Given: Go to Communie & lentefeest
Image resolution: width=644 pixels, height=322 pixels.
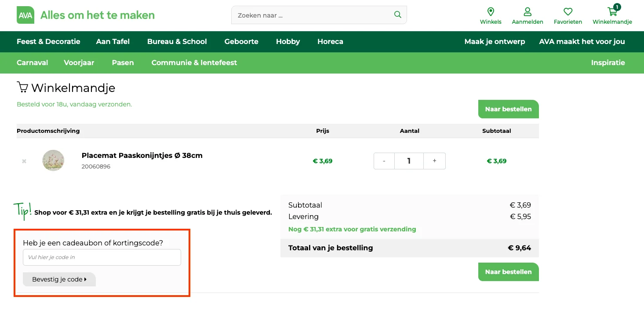Looking at the screenshot, I should pos(194,63).
